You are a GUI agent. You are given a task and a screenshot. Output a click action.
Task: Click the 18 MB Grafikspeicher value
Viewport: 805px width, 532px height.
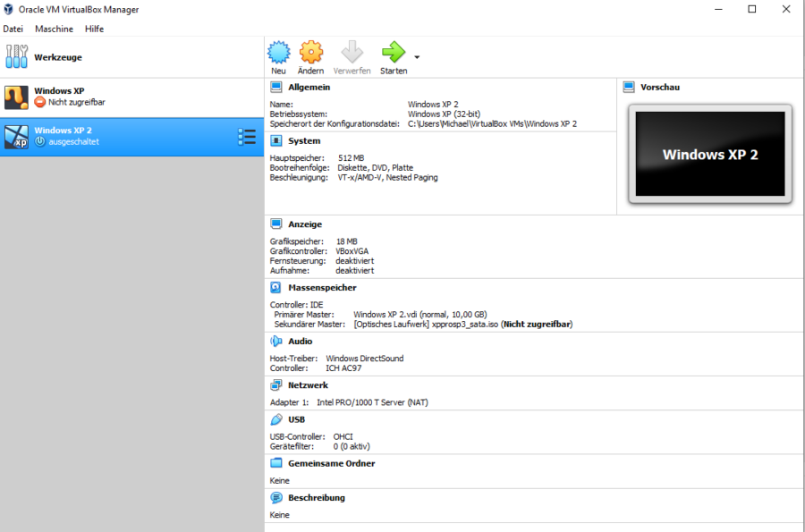pos(346,241)
